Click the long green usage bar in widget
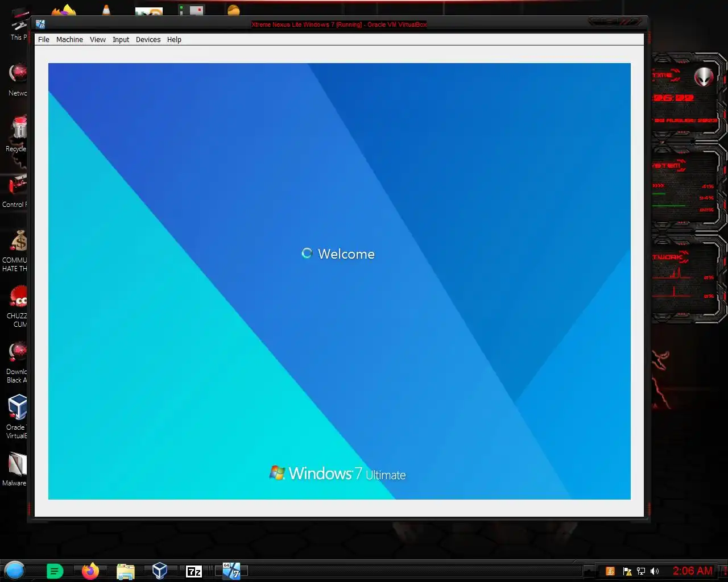The width and height of the screenshot is (728, 582). pyautogui.click(x=669, y=205)
